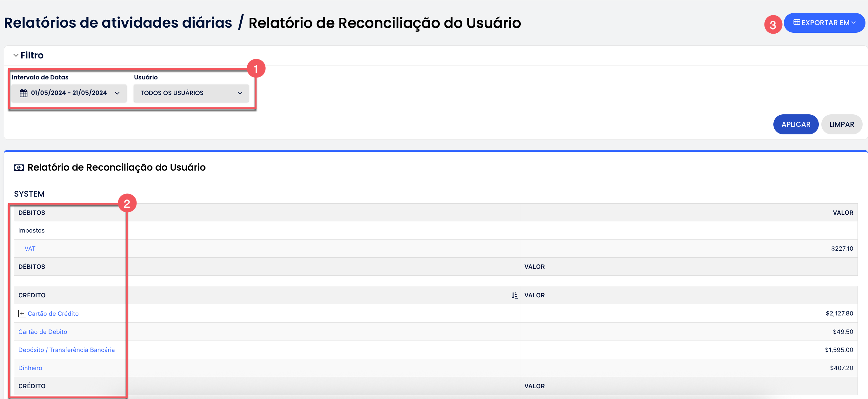Click the sort icon in CRÉDITO header

point(515,295)
